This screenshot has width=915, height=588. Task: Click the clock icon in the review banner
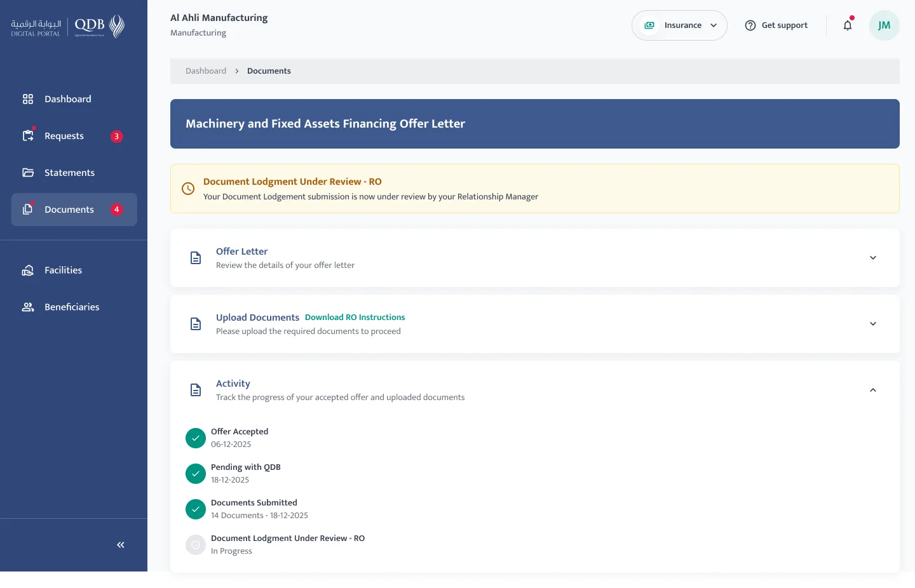click(188, 189)
